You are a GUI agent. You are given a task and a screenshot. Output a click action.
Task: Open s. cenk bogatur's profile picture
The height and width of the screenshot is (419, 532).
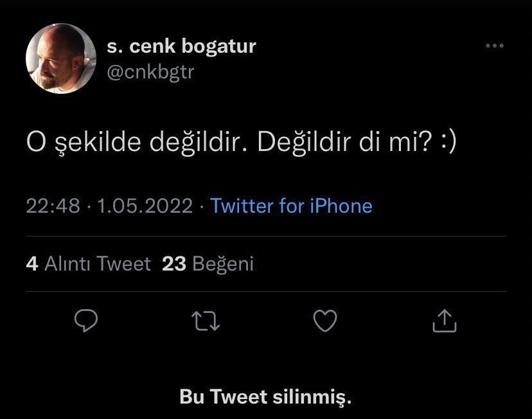click(x=61, y=58)
